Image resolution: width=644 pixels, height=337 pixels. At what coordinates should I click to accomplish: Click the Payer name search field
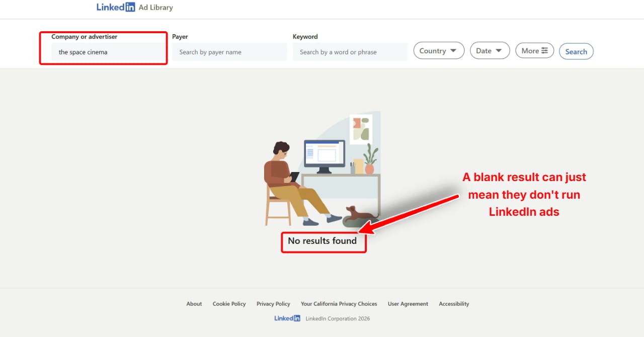coord(229,52)
